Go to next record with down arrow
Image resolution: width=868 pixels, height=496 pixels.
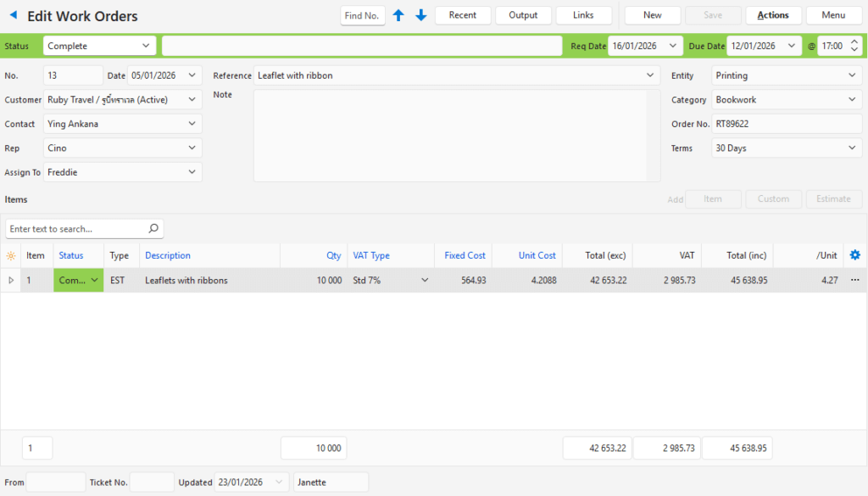[420, 15]
